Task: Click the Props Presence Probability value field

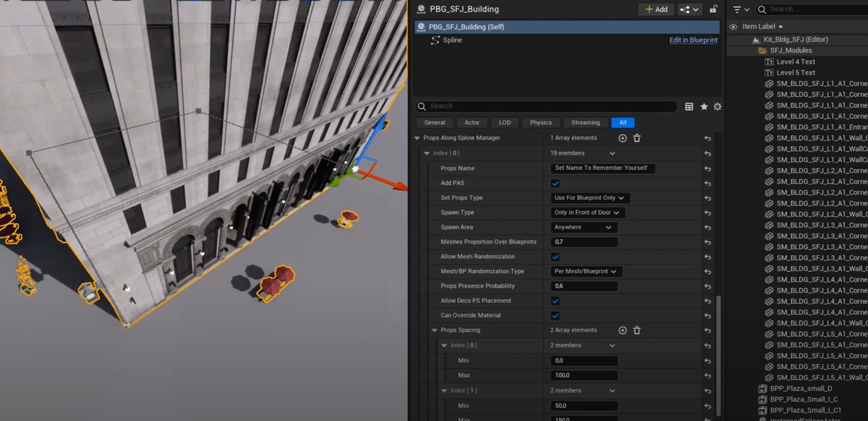Action: click(584, 286)
